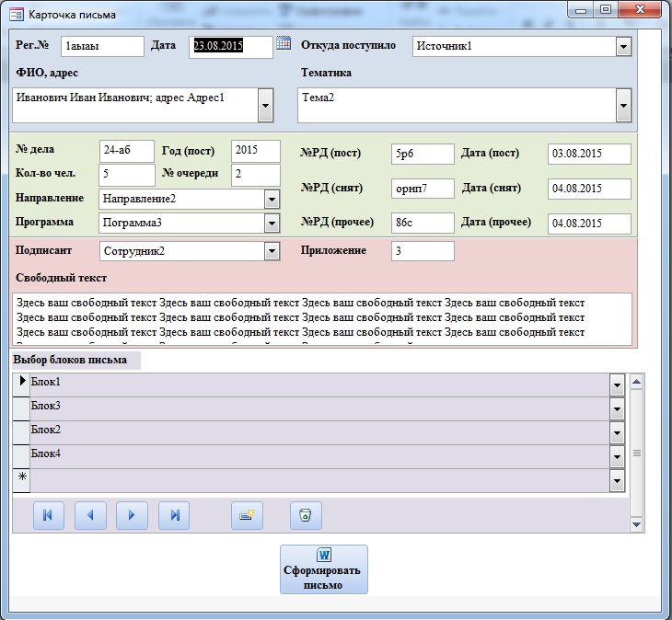This screenshot has width=672, height=620.
Task: Expand the Подписант dropdown
Action: point(272,251)
